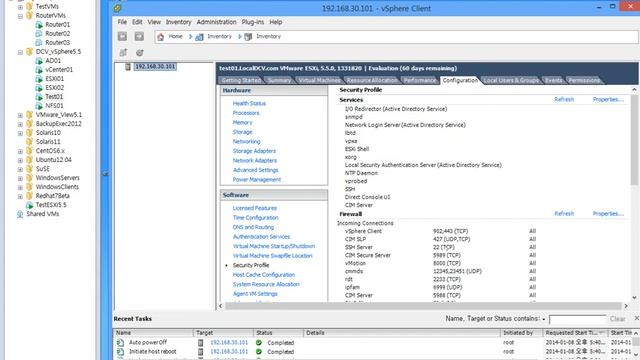Viewport: 640px width, 360px height.
Task: Open the Administration menu
Action: tap(216, 22)
